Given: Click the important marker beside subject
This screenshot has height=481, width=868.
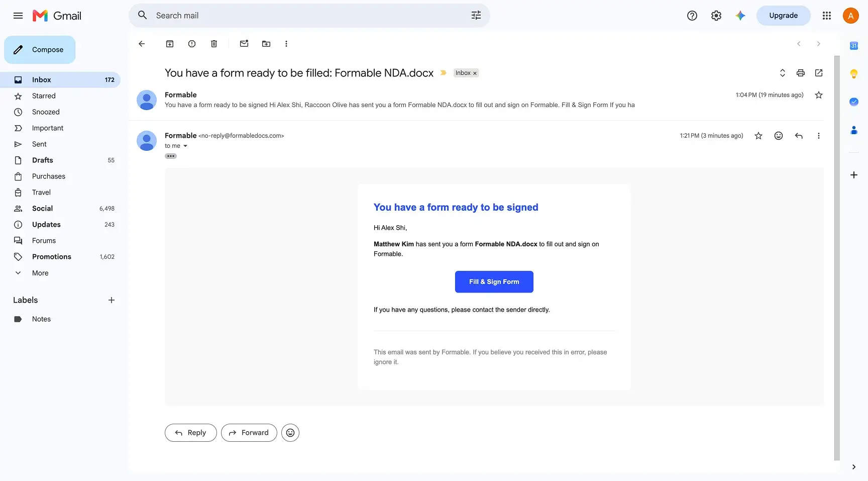Looking at the screenshot, I should click(x=444, y=73).
